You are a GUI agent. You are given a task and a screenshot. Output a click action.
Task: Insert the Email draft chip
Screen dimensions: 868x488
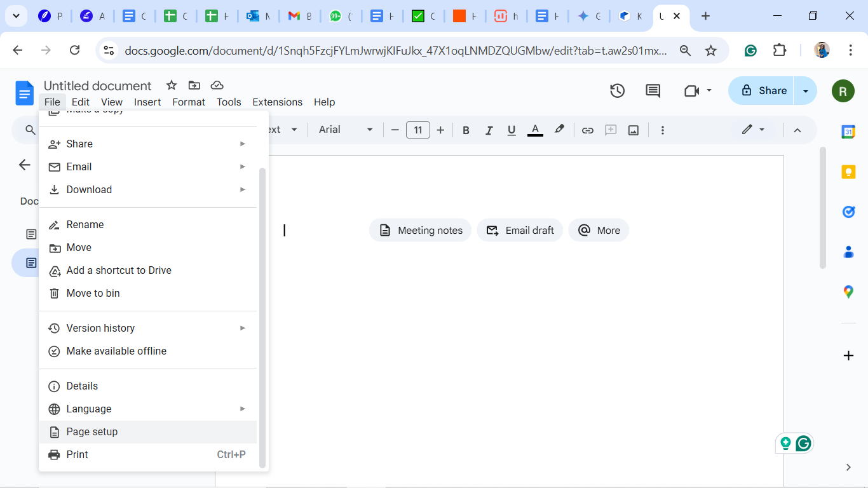point(520,230)
